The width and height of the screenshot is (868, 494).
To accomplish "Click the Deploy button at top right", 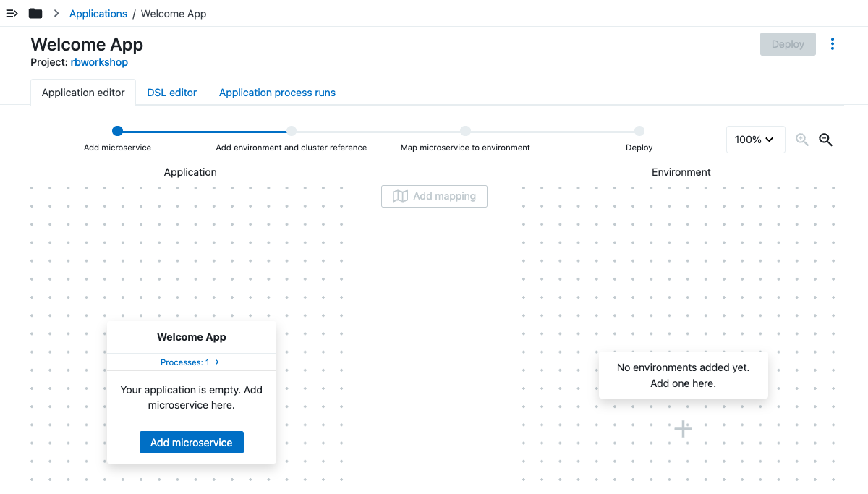I will (x=788, y=44).
